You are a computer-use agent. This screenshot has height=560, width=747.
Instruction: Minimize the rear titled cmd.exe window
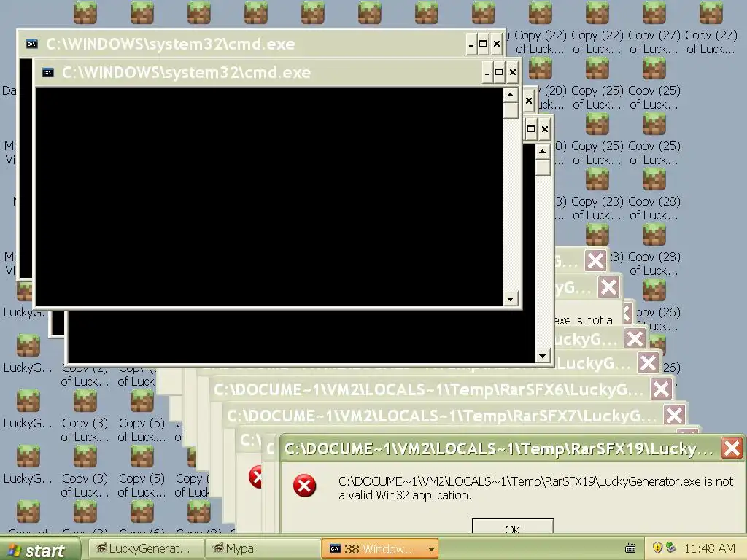pyautogui.click(x=471, y=44)
